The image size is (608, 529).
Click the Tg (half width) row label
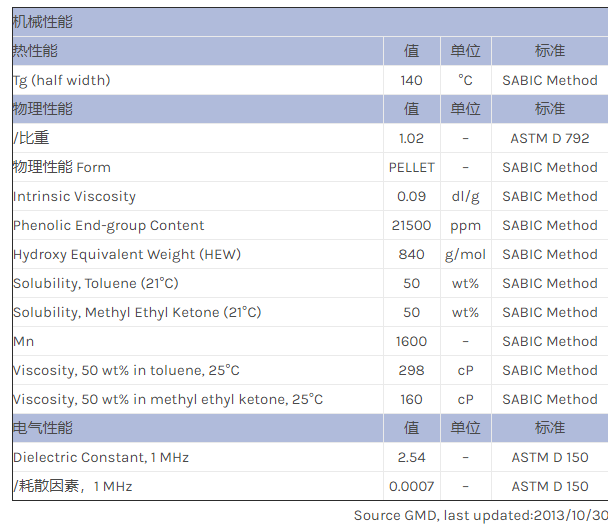pos(62,80)
